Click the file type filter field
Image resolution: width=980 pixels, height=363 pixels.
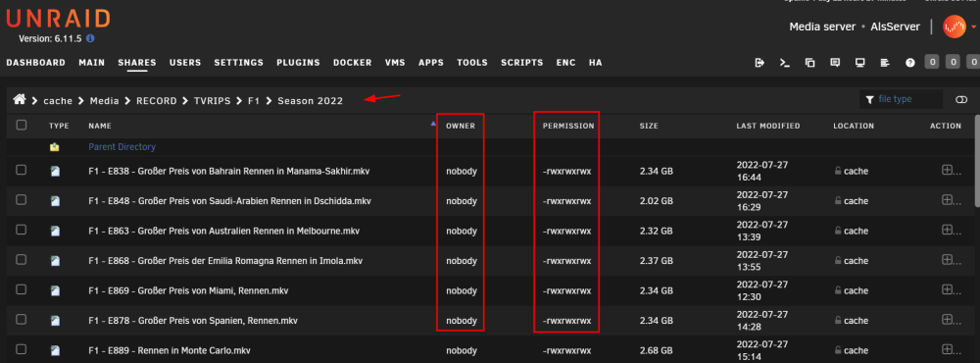tap(901, 99)
